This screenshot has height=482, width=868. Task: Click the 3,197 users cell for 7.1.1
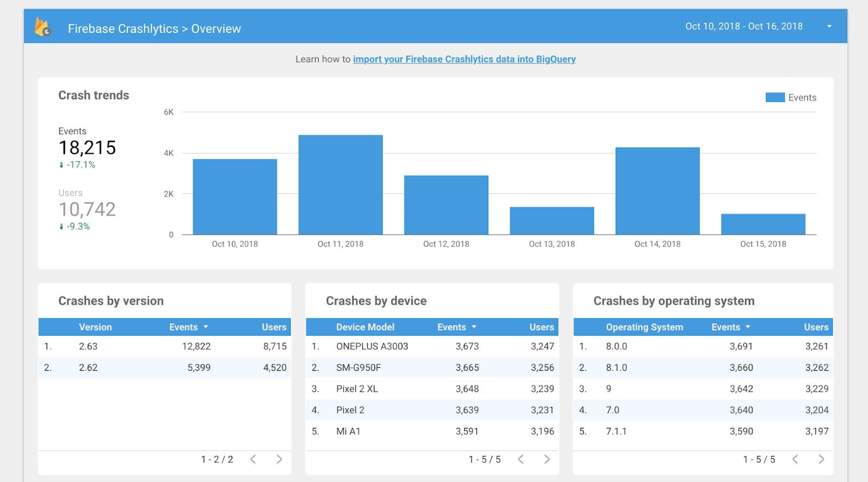coord(817,431)
